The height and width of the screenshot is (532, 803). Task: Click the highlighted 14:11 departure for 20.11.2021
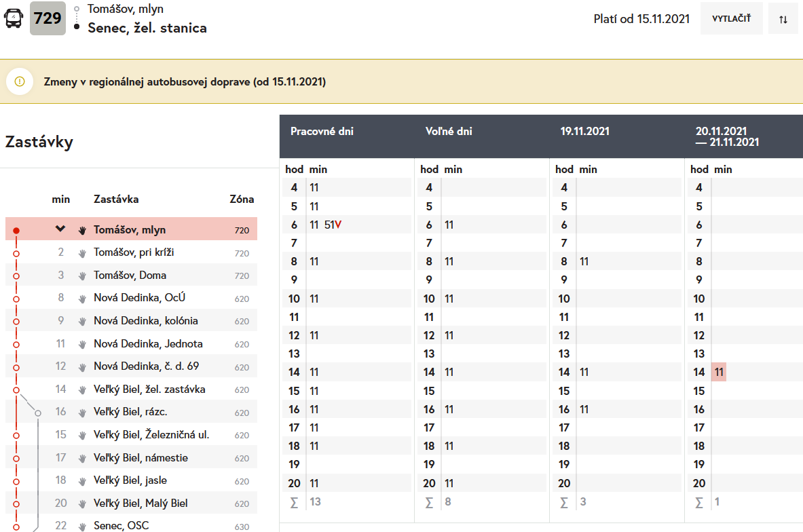[720, 373]
